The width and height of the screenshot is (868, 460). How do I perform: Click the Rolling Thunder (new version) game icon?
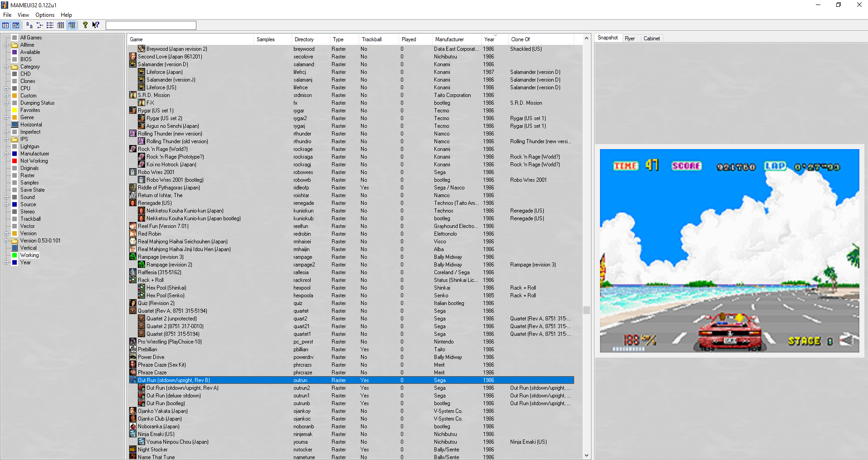pos(133,134)
